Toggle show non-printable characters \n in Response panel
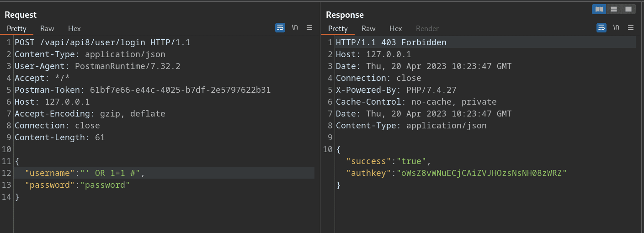The height and width of the screenshot is (233, 644). click(x=616, y=27)
